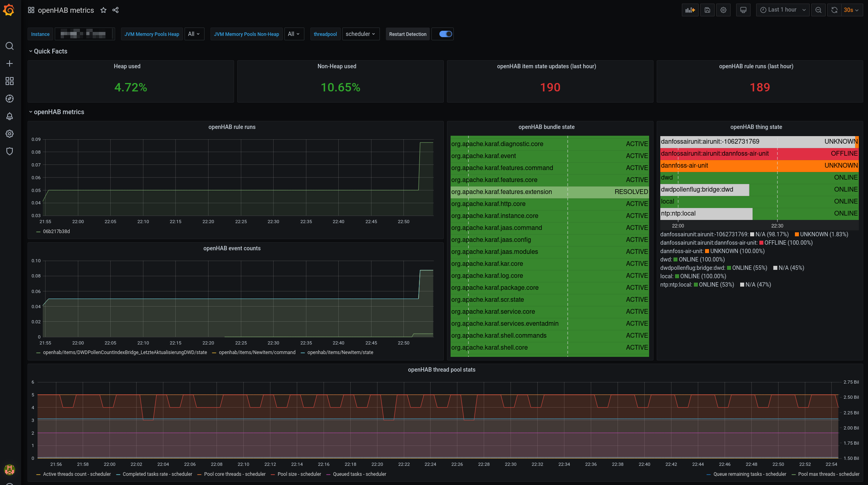
Task: Click the Add panel icon
Action: [690, 10]
